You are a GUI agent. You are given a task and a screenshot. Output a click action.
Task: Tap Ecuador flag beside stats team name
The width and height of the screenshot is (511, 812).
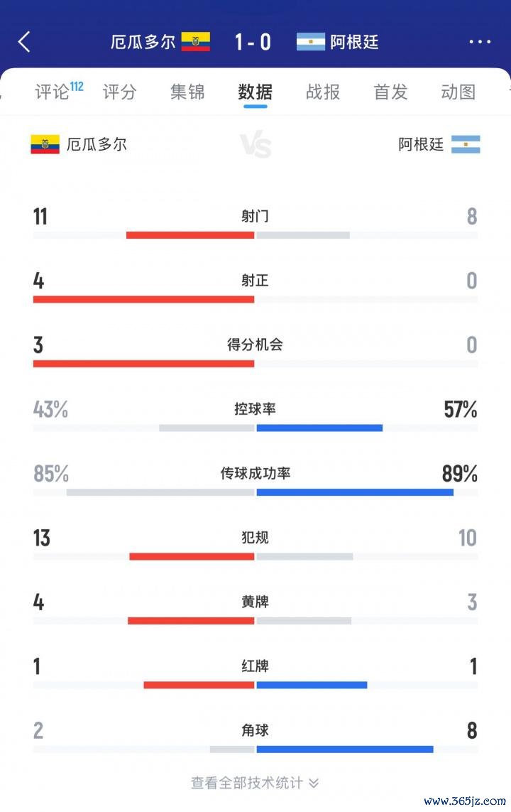tap(45, 144)
